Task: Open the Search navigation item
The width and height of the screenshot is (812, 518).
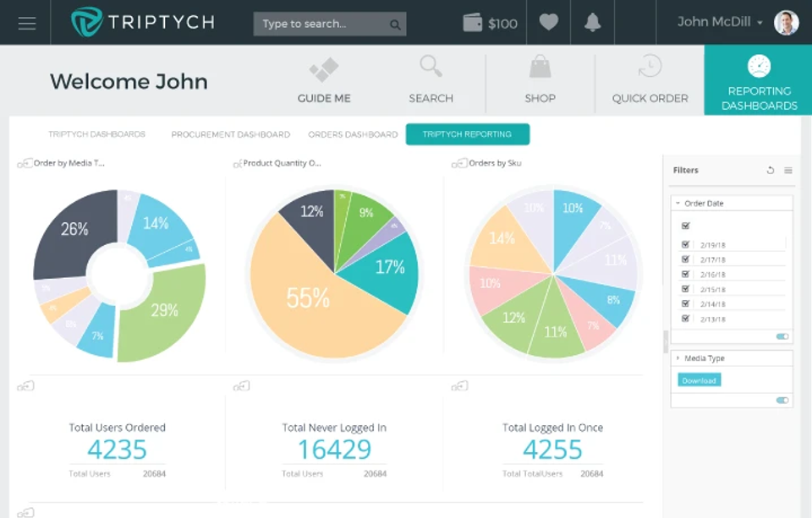Action: 431,80
